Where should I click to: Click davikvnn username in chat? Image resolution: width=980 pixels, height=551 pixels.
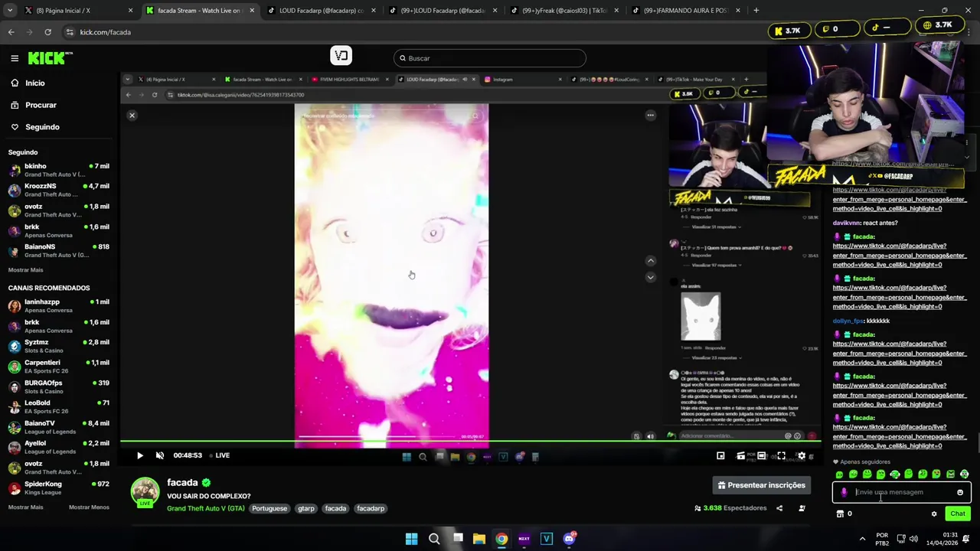pyautogui.click(x=848, y=223)
